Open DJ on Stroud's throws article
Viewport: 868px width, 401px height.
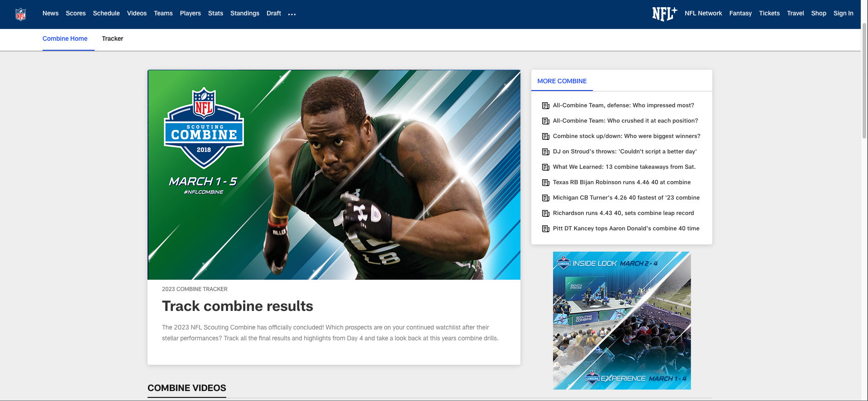pyautogui.click(x=625, y=152)
